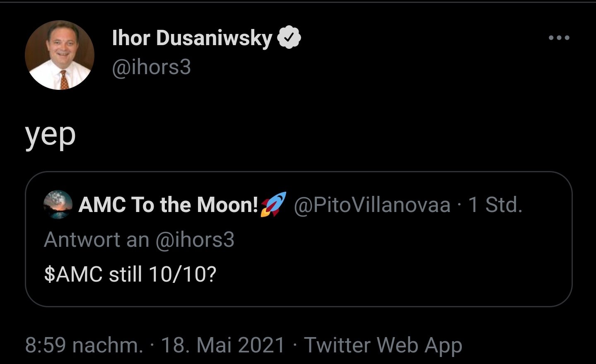Click the quoted tweet's small avatar
The height and width of the screenshot is (364, 596).
(x=58, y=205)
